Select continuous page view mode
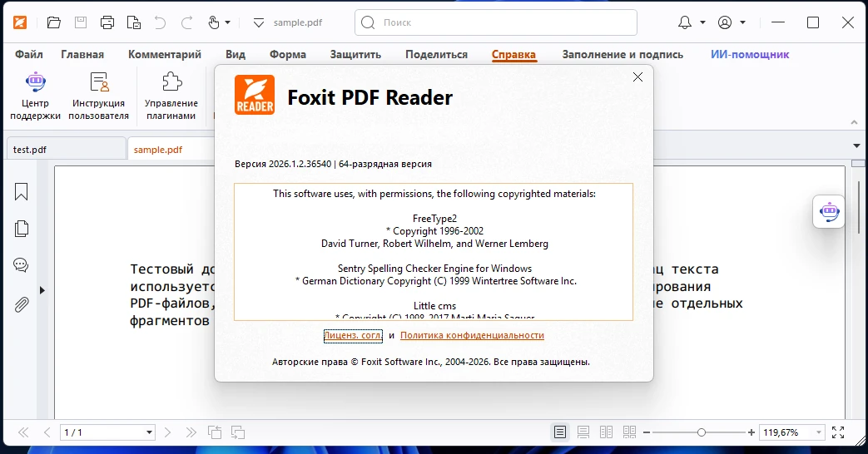This screenshot has width=868, height=454. point(583,432)
